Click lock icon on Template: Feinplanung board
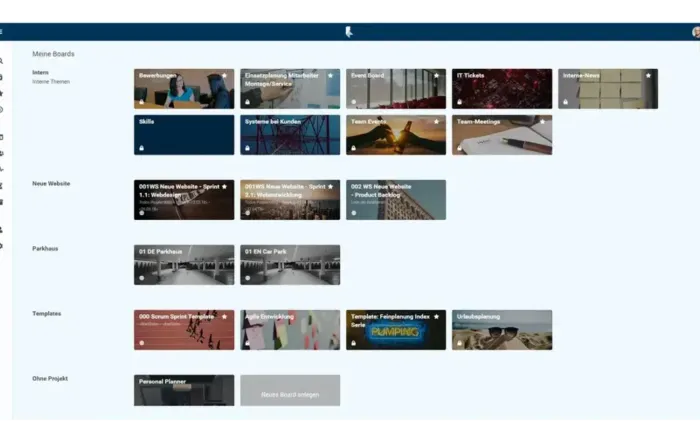Screen dimensions: 700x441 pos(354,343)
